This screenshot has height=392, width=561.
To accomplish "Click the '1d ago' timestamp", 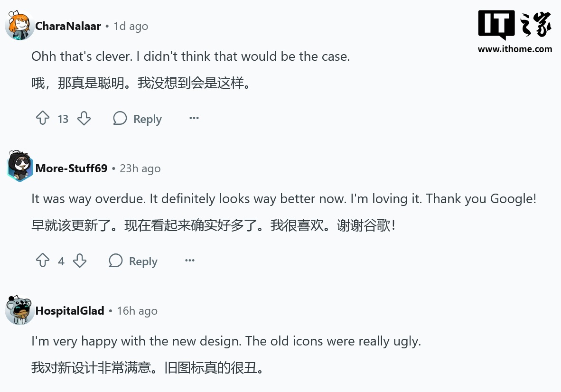I will 131,26.
